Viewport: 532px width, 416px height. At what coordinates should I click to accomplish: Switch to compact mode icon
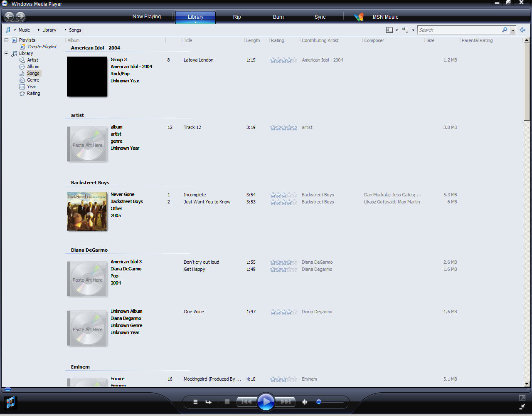[x=522, y=407]
